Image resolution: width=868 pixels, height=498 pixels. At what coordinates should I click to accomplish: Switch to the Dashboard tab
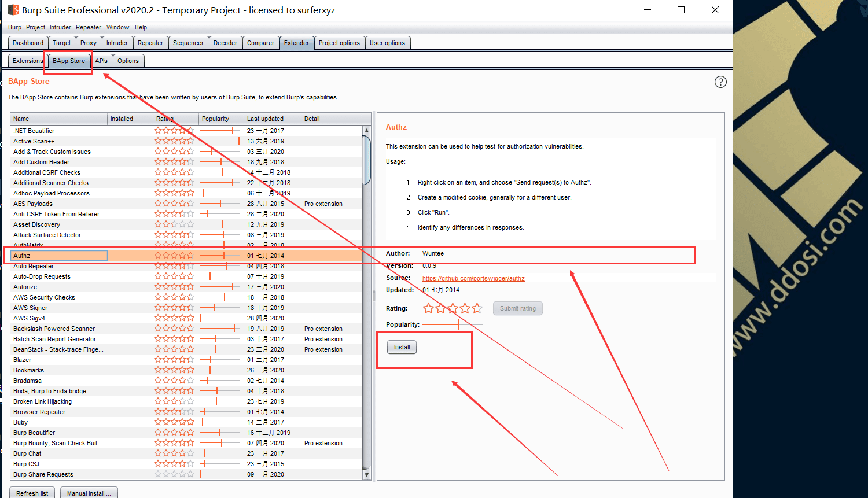point(28,43)
